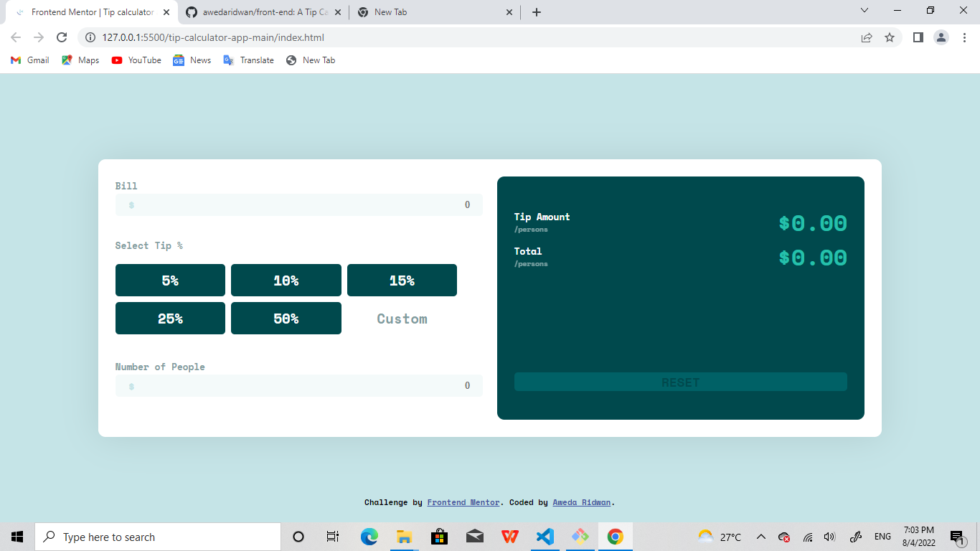Open WPS Office from the taskbar
The image size is (980, 551).
point(510,537)
